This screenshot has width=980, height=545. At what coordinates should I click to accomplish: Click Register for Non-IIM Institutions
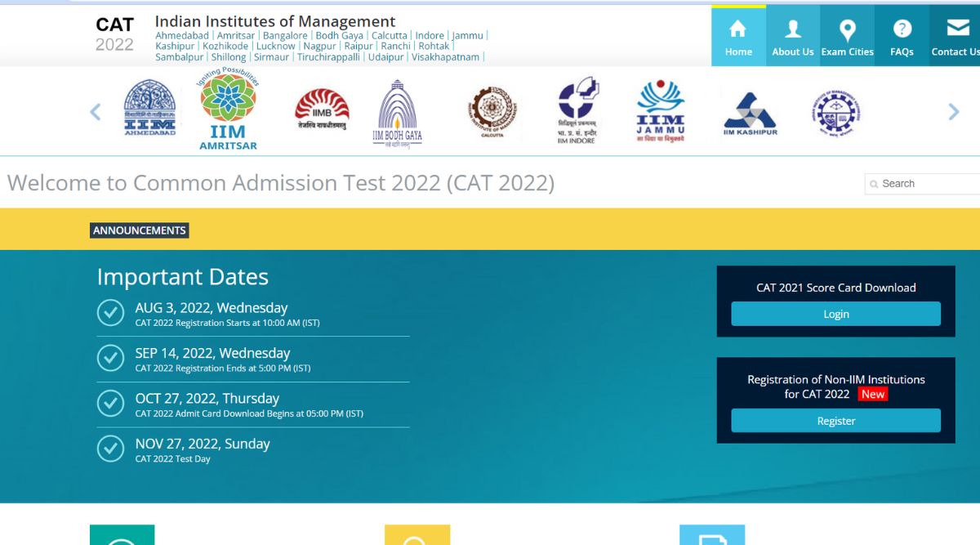pos(835,421)
